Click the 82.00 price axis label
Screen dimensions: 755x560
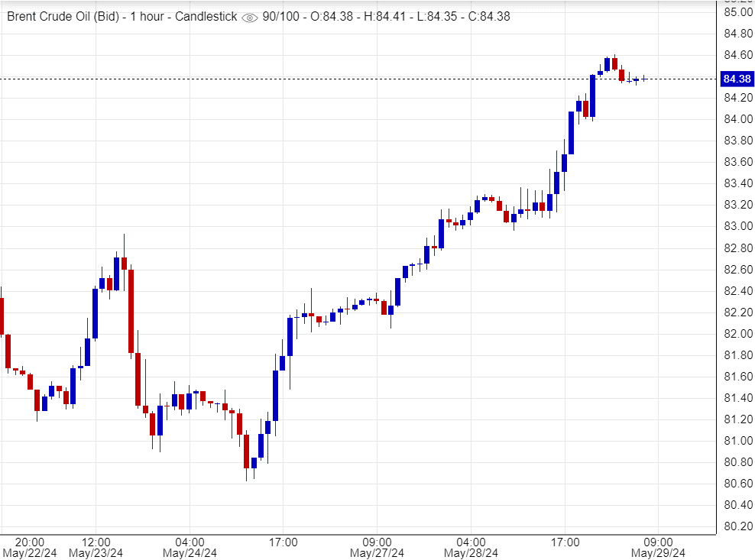coord(737,333)
